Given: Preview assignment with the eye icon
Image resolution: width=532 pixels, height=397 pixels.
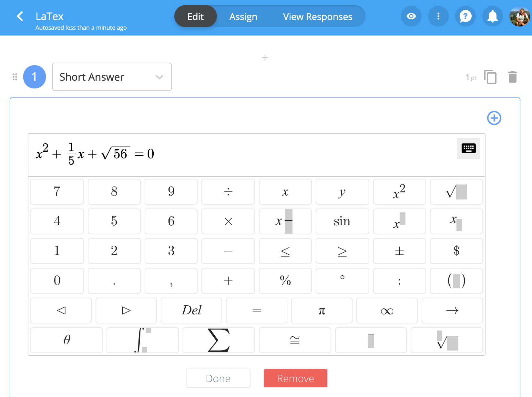Looking at the screenshot, I should tap(411, 16).
